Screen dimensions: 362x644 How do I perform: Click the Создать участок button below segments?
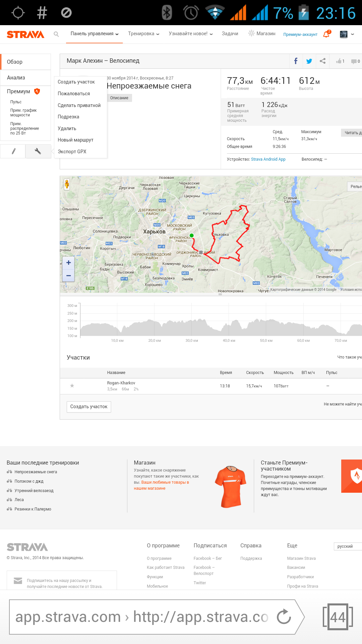pyautogui.click(x=89, y=407)
